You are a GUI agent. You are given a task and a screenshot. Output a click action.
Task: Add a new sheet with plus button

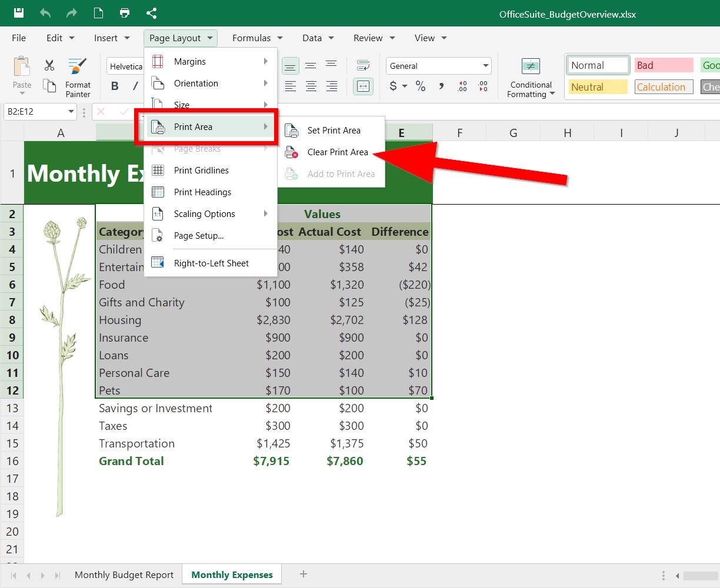[304, 574]
